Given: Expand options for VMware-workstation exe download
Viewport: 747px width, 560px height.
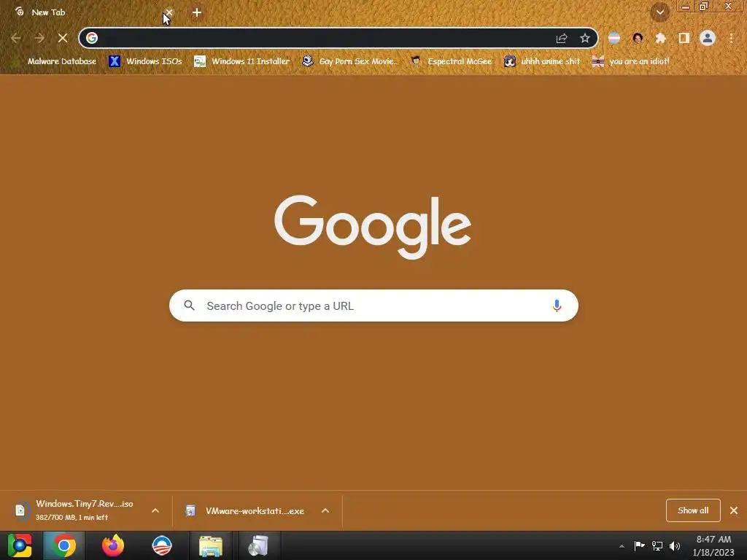Looking at the screenshot, I should pyautogui.click(x=325, y=510).
